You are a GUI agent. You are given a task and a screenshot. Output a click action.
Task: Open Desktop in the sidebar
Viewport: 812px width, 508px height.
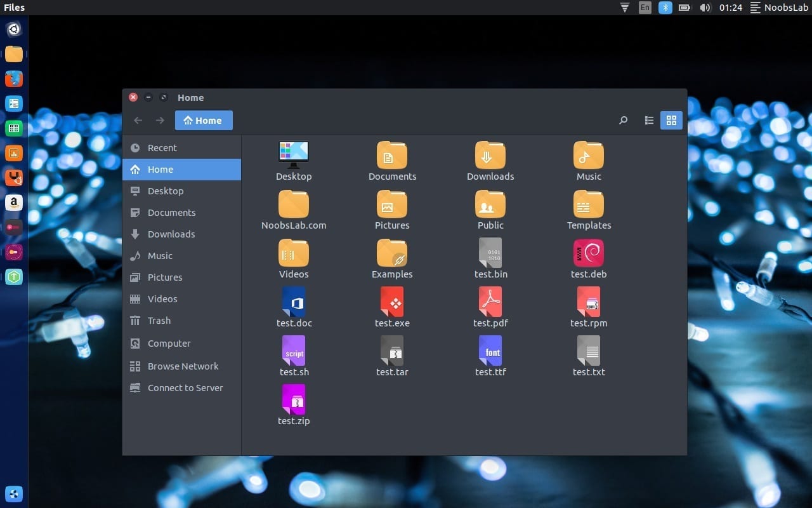pyautogui.click(x=181, y=191)
